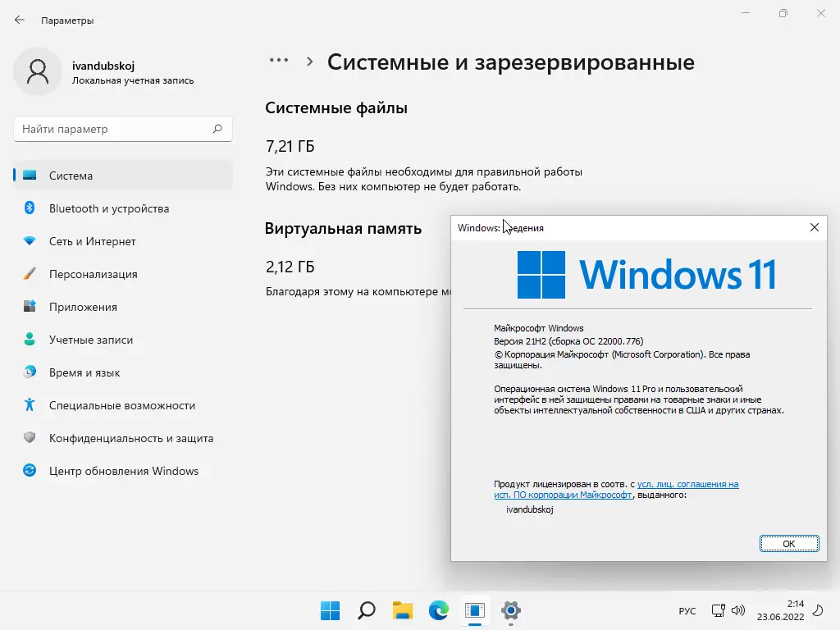Open Bluetooth и устройства settings
Viewport: 840px width, 630px height.
[x=123, y=208]
